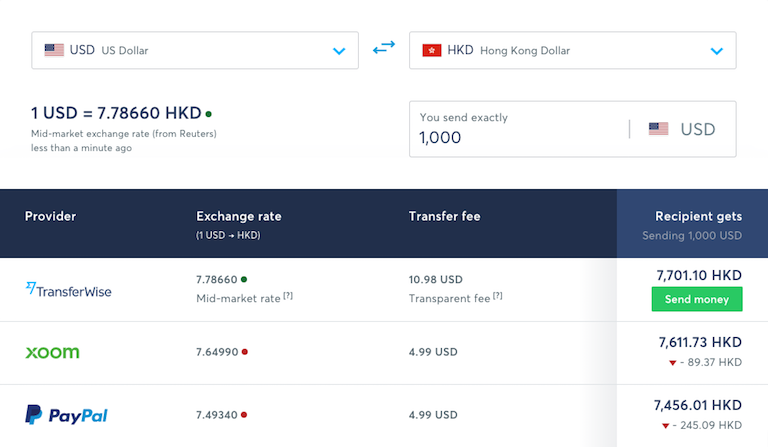Open Transparent fee [?] help tooltip

pos(498,296)
